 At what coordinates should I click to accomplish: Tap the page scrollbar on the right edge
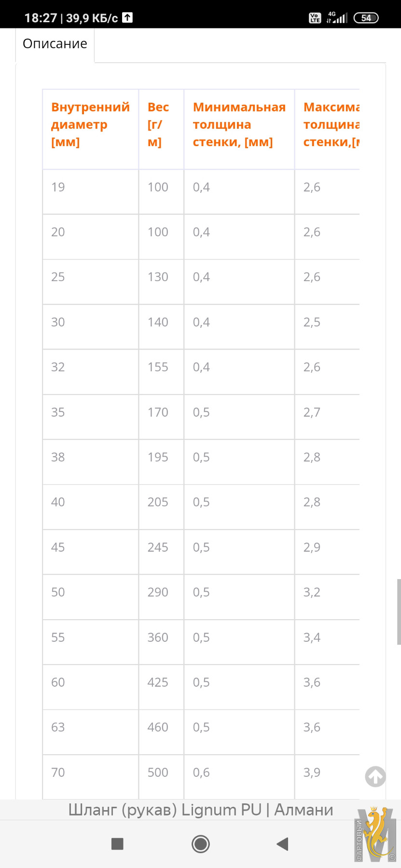pos(399,611)
